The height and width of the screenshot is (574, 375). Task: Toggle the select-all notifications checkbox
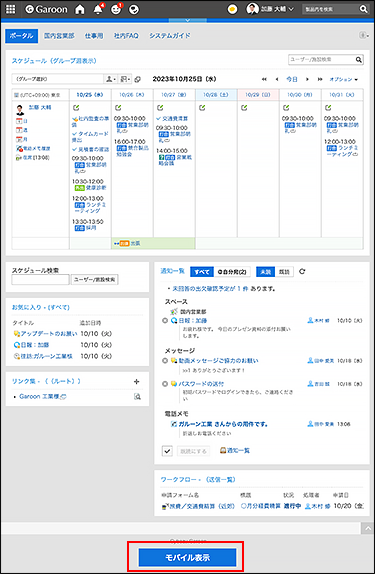[167, 451]
